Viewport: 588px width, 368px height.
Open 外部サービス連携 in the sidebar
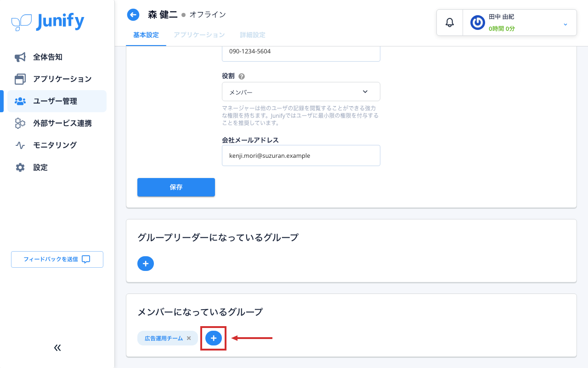(x=57, y=123)
